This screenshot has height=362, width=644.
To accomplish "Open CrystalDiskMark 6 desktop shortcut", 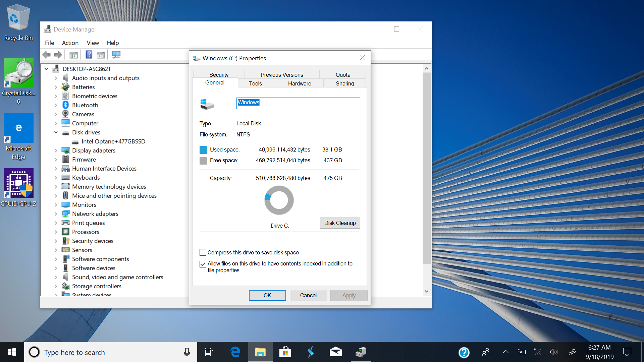I will pos(18,81).
